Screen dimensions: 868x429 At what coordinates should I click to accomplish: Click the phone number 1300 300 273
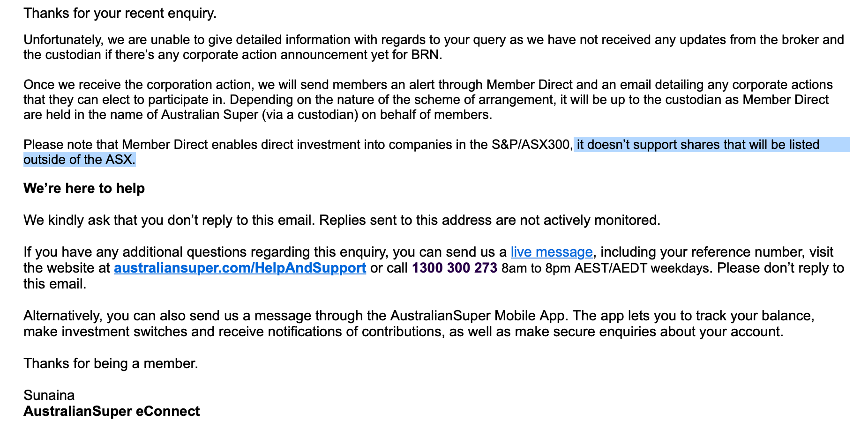(454, 268)
